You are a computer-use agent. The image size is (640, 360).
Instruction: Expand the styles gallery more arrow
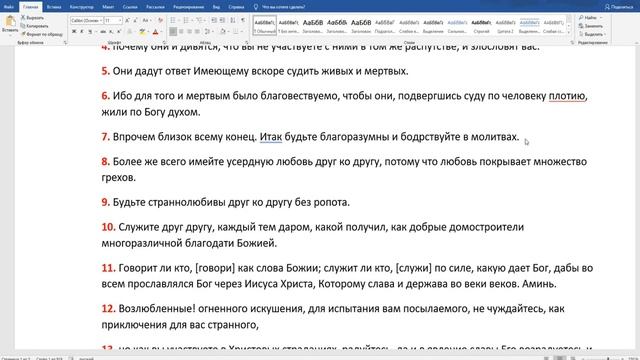[x=569, y=33]
